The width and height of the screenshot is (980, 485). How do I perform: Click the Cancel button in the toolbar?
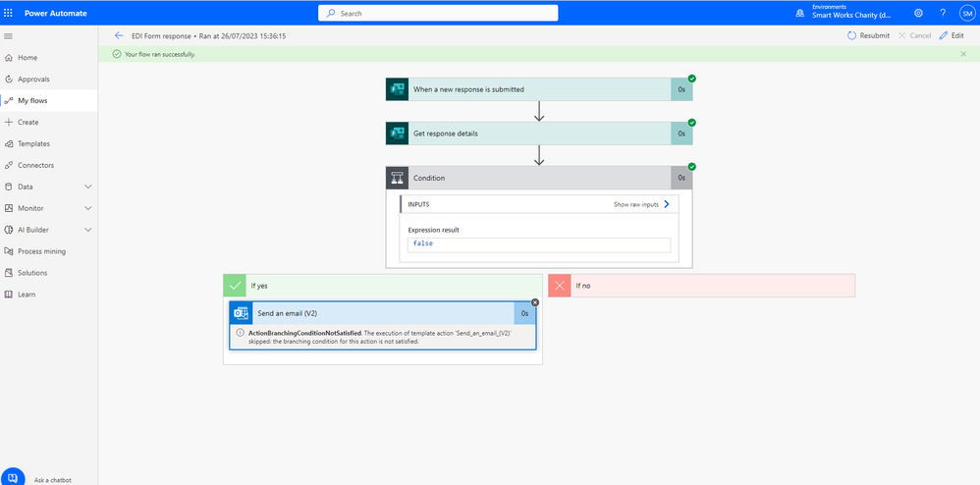click(x=914, y=35)
